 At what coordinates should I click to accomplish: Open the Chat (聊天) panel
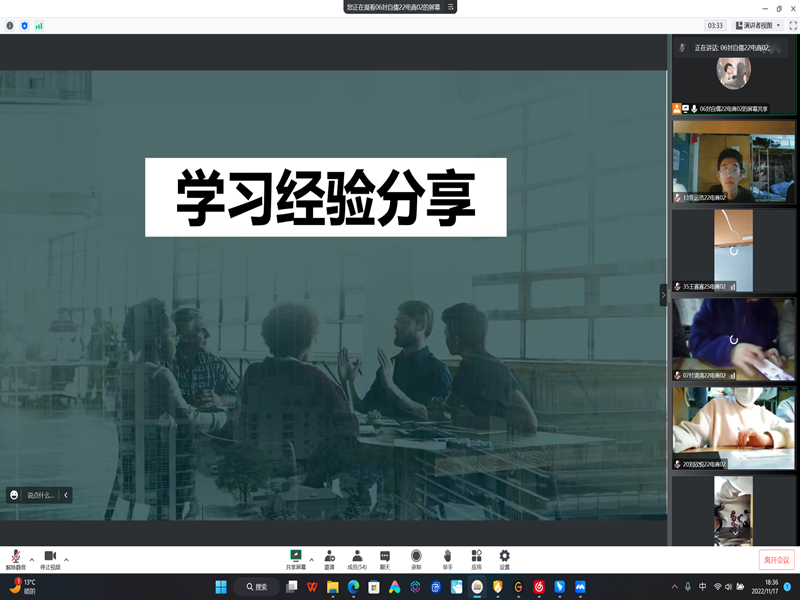[x=385, y=557]
